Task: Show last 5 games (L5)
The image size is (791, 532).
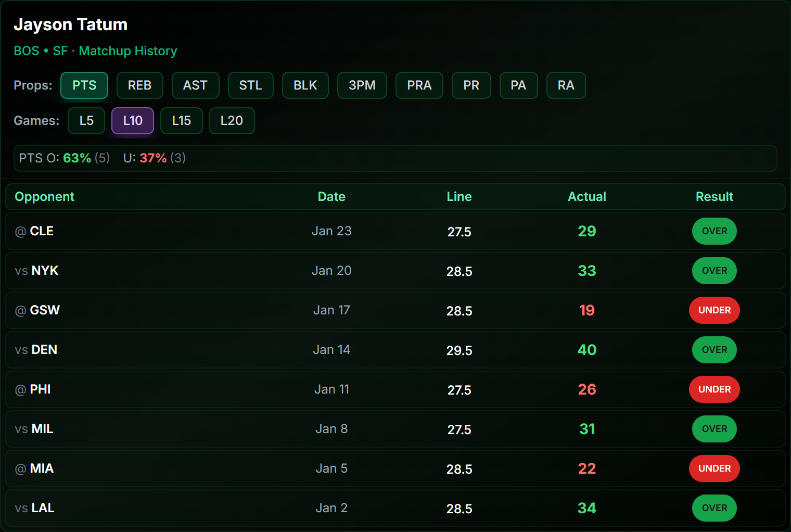Action: (86, 121)
